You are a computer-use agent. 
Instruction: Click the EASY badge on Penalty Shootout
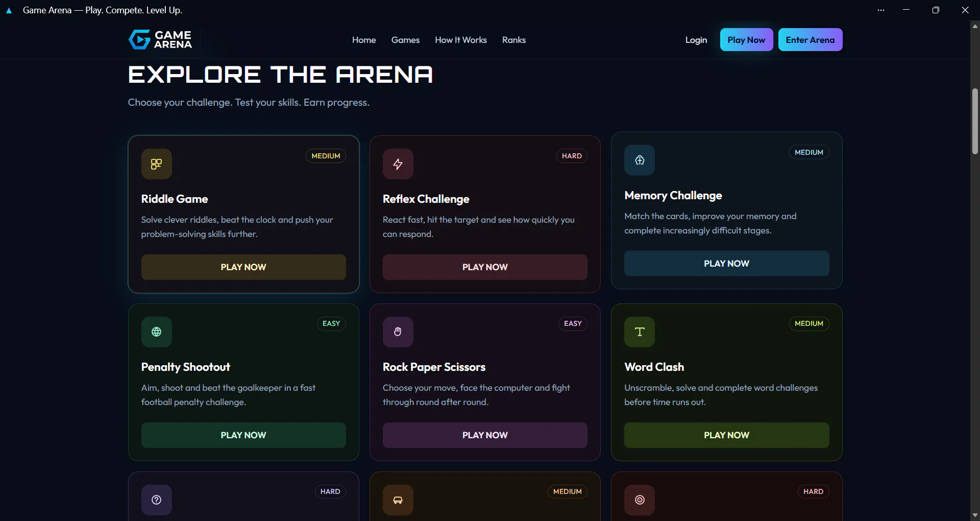(331, 323)
